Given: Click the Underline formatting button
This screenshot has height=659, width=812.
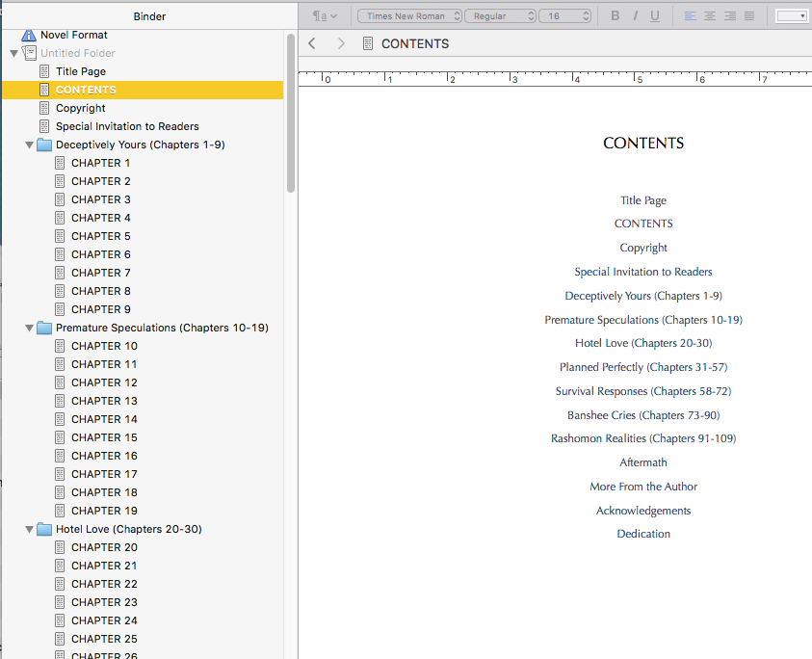Looking at the screenshot, I should pos(655,15).
